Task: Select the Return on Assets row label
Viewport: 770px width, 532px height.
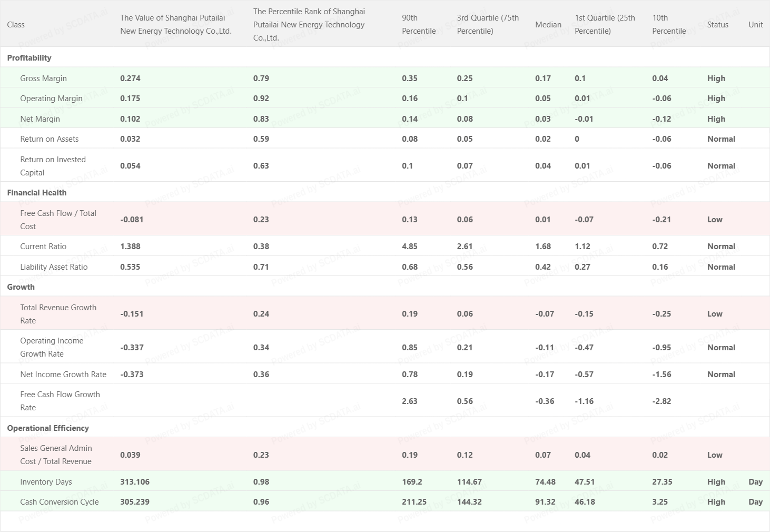Action: tap(49, 139)
